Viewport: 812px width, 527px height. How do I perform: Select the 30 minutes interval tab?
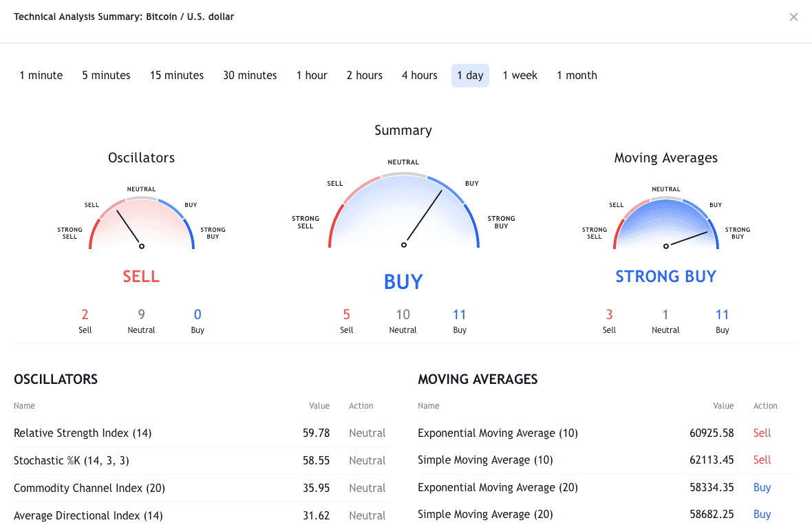point(250,76)
